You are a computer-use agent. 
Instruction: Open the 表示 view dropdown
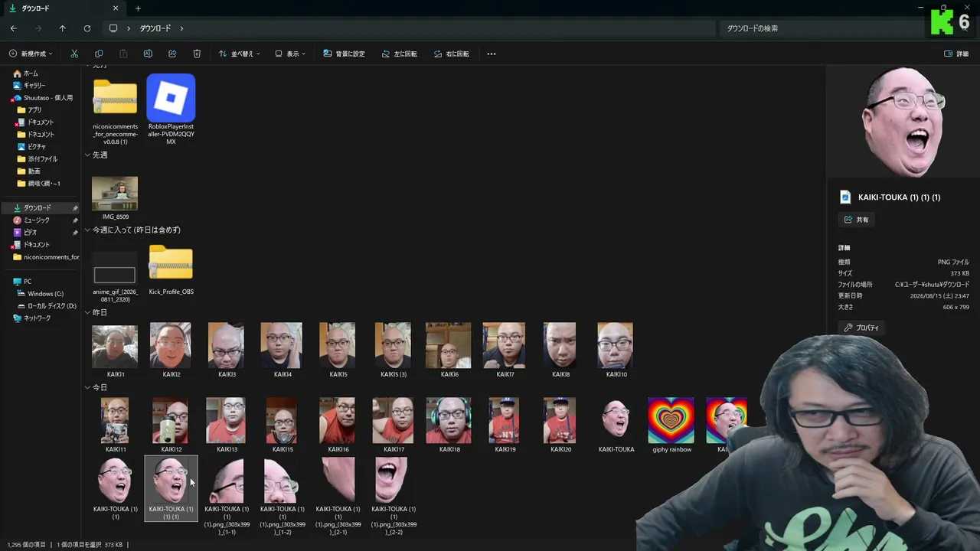(x=290, y=54)
